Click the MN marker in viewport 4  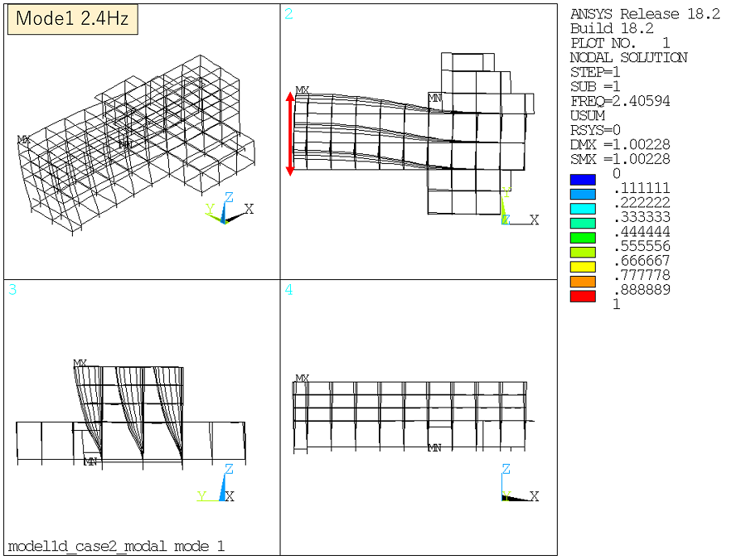point(434,447)
